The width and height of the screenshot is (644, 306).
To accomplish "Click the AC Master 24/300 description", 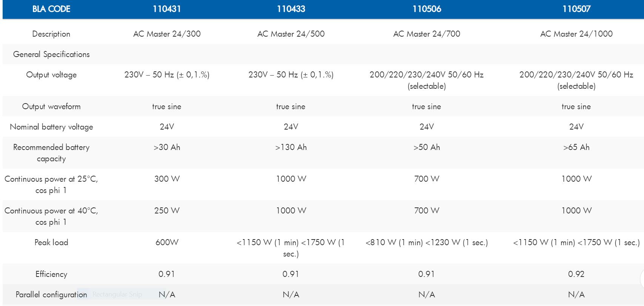I will (x=167, y=34).
